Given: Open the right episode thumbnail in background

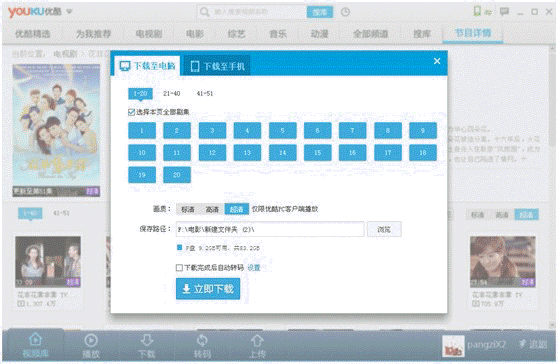Looking at the screenshot, I should pos(503,262).
